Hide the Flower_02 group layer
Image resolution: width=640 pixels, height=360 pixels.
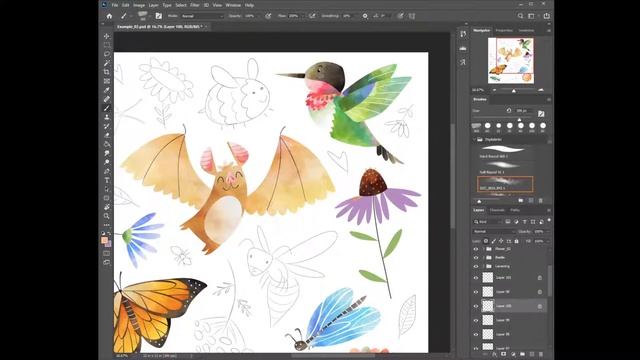tap(476, 249)
